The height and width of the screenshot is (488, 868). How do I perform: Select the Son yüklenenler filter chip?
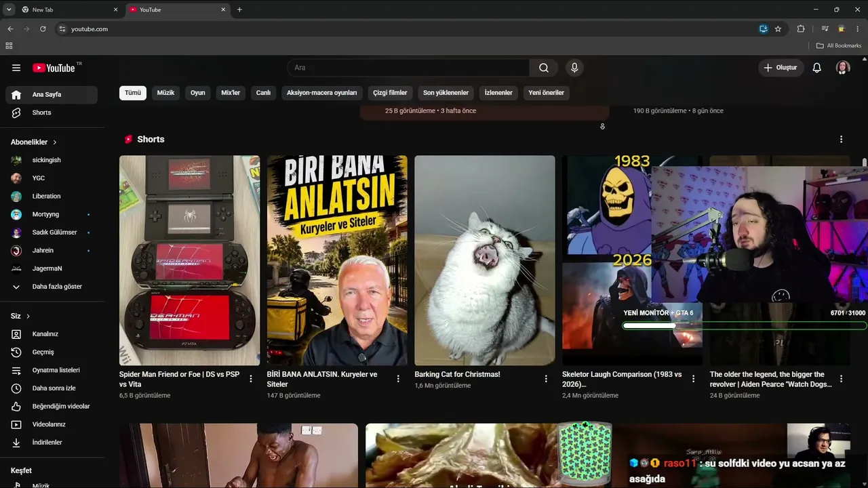click(446, 93)
